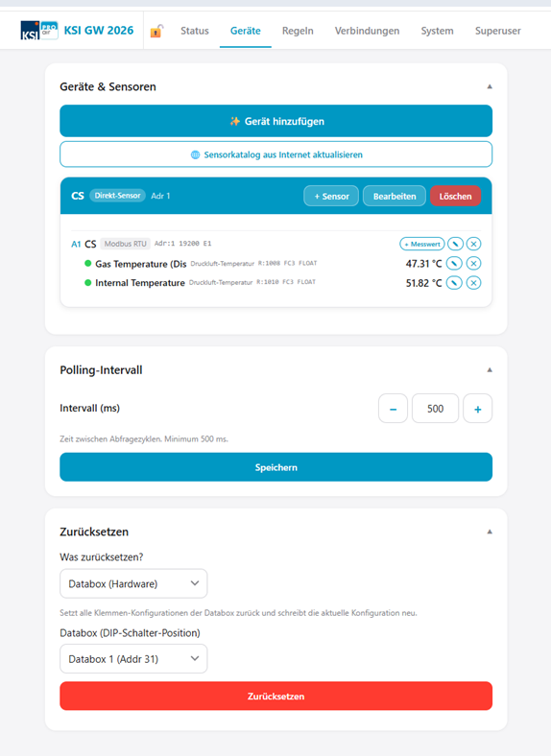
Task: Delete the Internal Temperature measurement
Action: coord(474,282)
